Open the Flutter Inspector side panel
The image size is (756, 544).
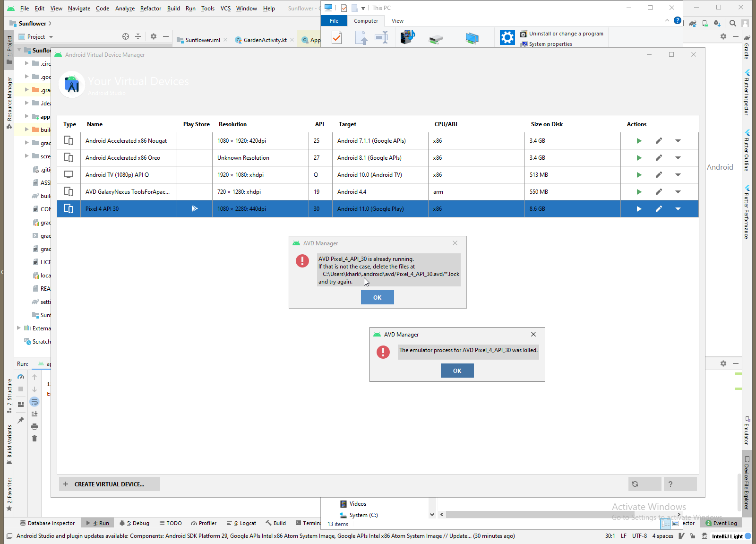coord(747,93)
